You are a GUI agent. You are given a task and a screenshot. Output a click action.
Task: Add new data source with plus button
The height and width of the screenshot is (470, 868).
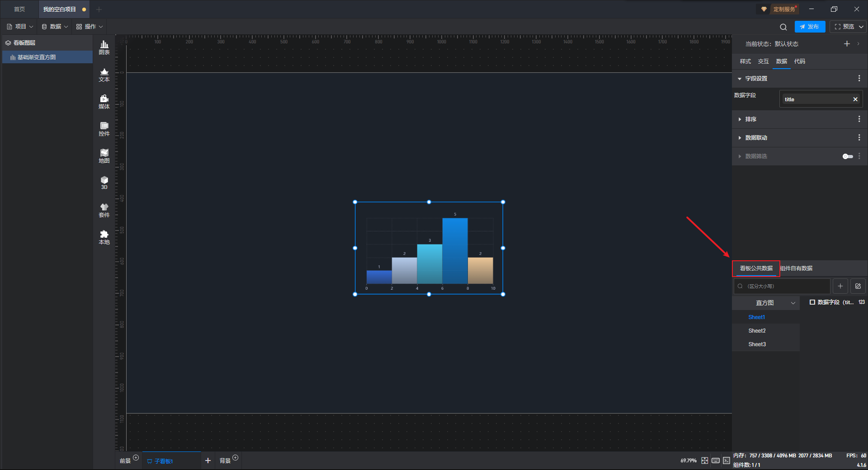coord(840,286)
